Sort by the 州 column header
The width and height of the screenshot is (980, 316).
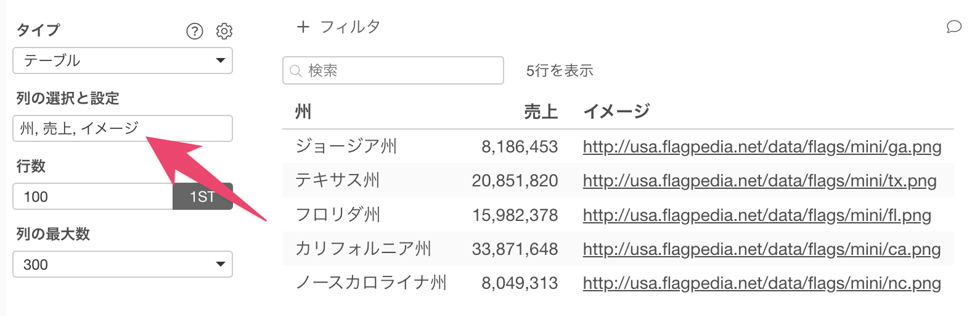pos(303,112)
